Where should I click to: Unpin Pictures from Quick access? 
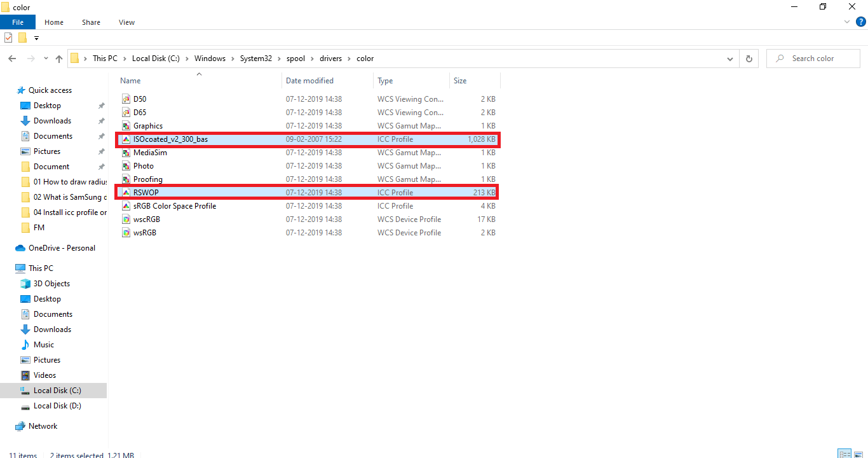tap(101, 151)
